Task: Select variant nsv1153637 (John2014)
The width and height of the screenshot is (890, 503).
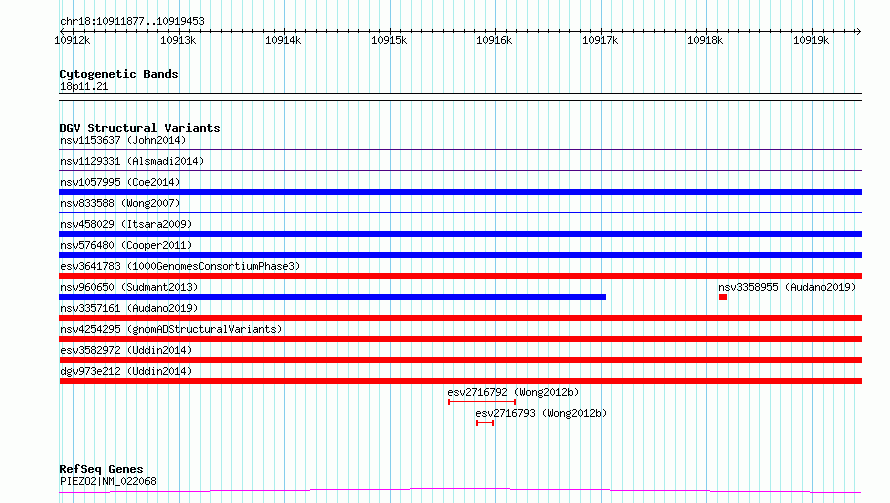Action: pyautogui.click(x=123, y=140)
